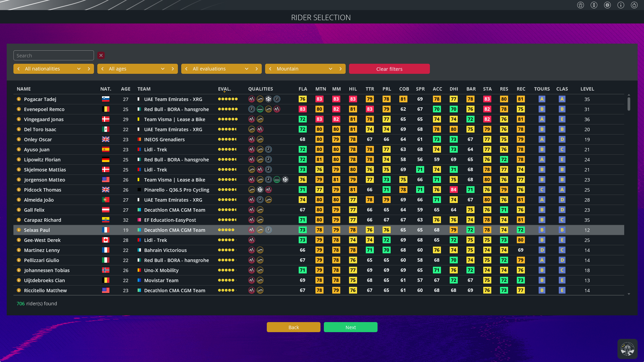This screenshot has width=644, height=362.
Task: Open the home icon in top bar
Action: pos(581,5)
